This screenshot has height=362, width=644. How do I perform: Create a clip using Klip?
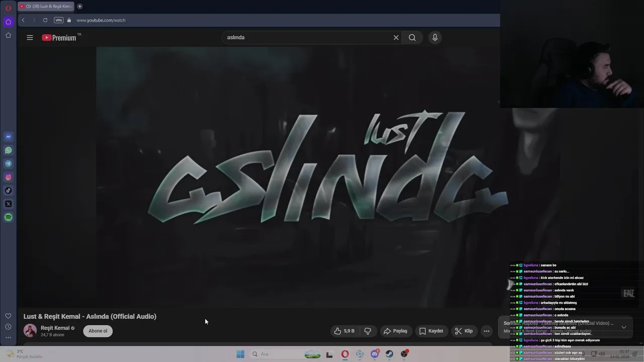[x=464, y=331]
